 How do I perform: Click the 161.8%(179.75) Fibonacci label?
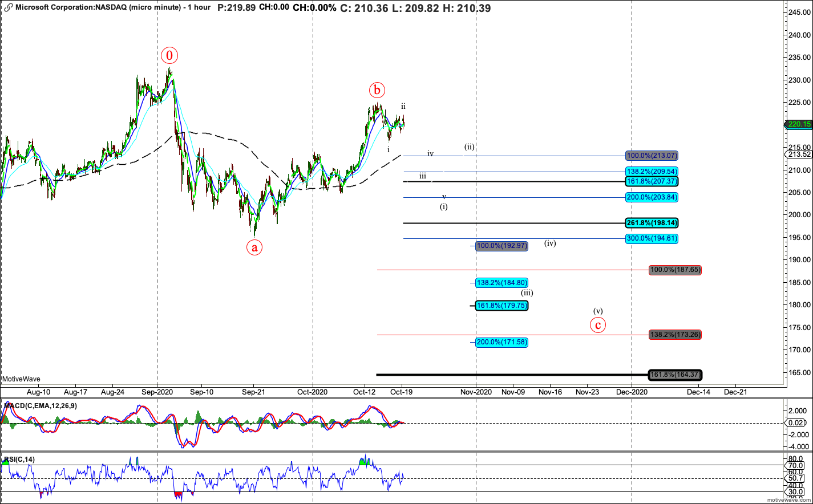tap(501, 306)
